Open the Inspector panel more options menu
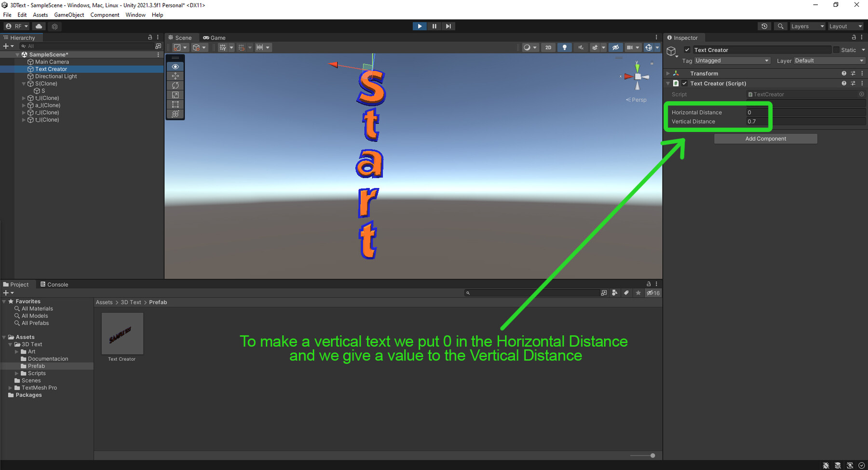Screen dimensions: 868x470 click(x=862, y=37)
